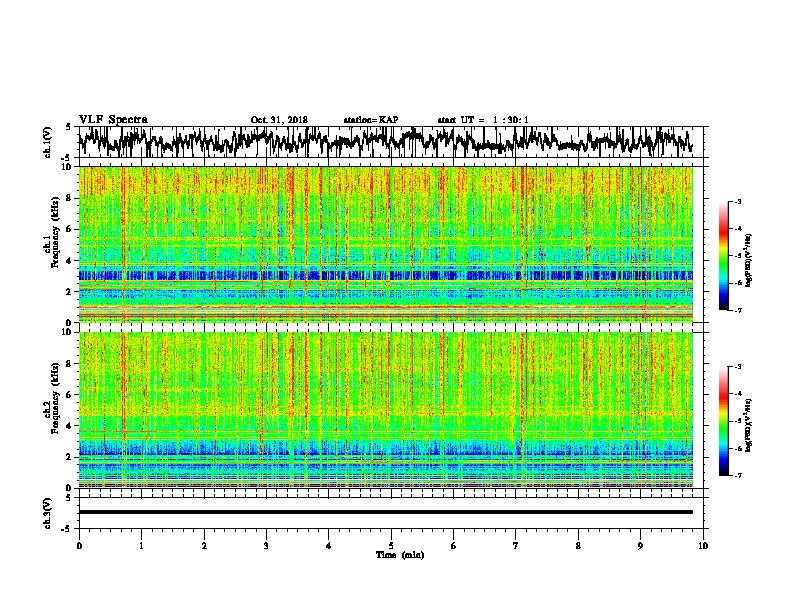This screenshot has width=792, height=612.
Task: Click the "ch.1(V)" waveform axis label
Action: [48, 142]
